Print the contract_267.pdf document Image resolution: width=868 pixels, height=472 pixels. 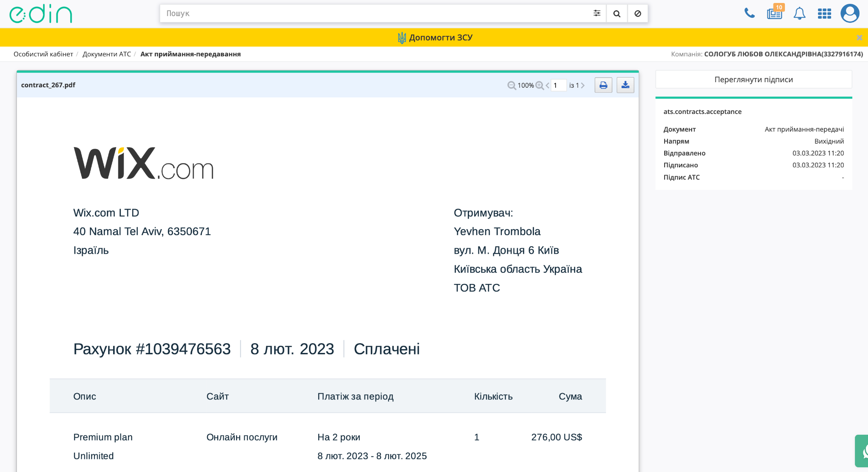(603, 85)
